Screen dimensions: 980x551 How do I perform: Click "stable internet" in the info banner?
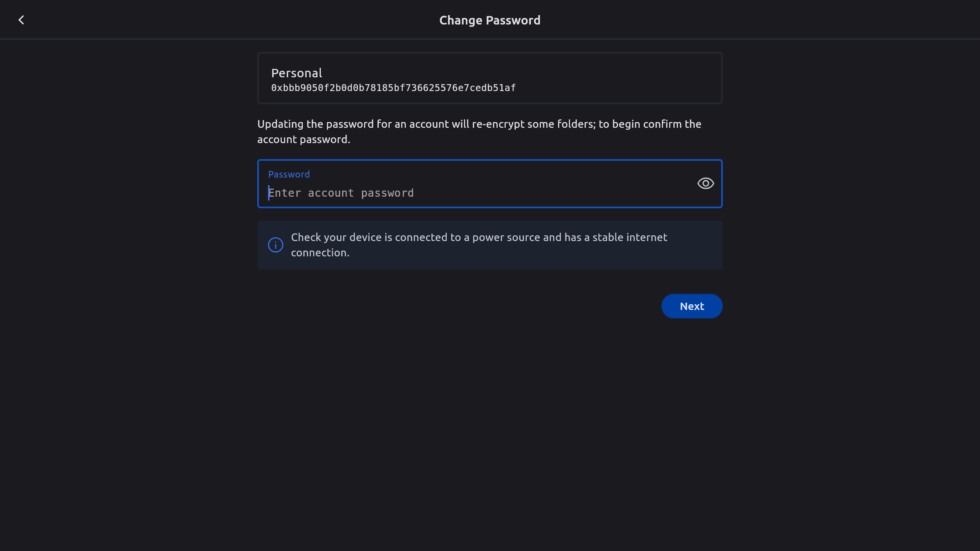click(630, 238)
